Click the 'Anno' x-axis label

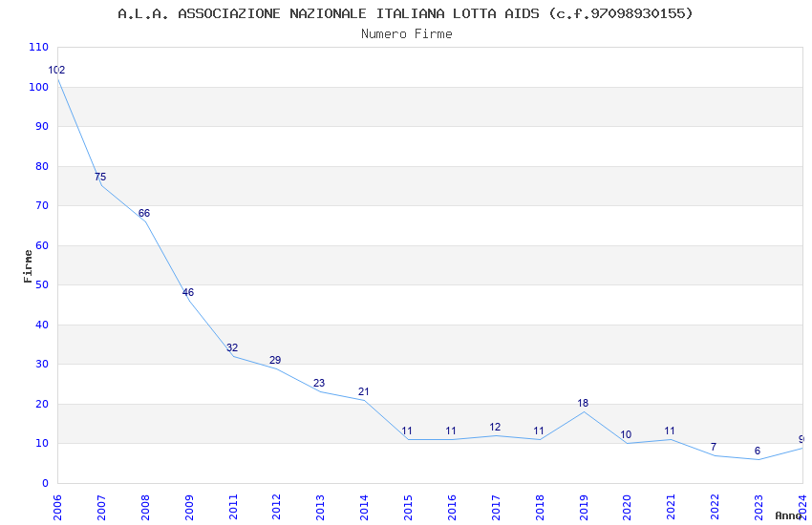(x=788, y=515)
